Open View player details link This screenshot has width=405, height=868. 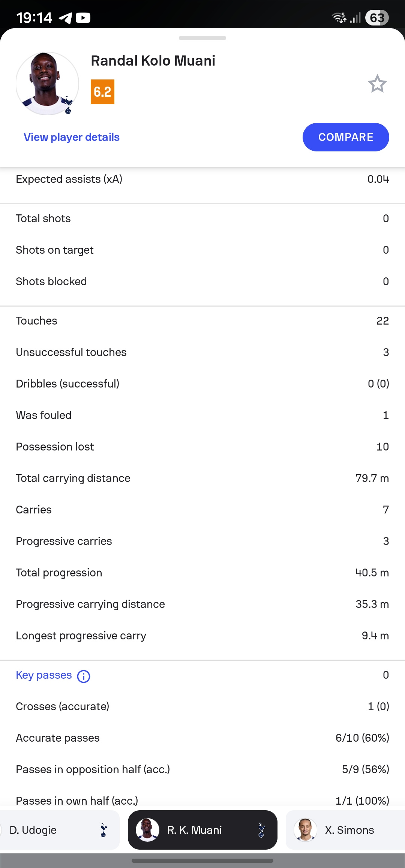click(x=71, y=137)
